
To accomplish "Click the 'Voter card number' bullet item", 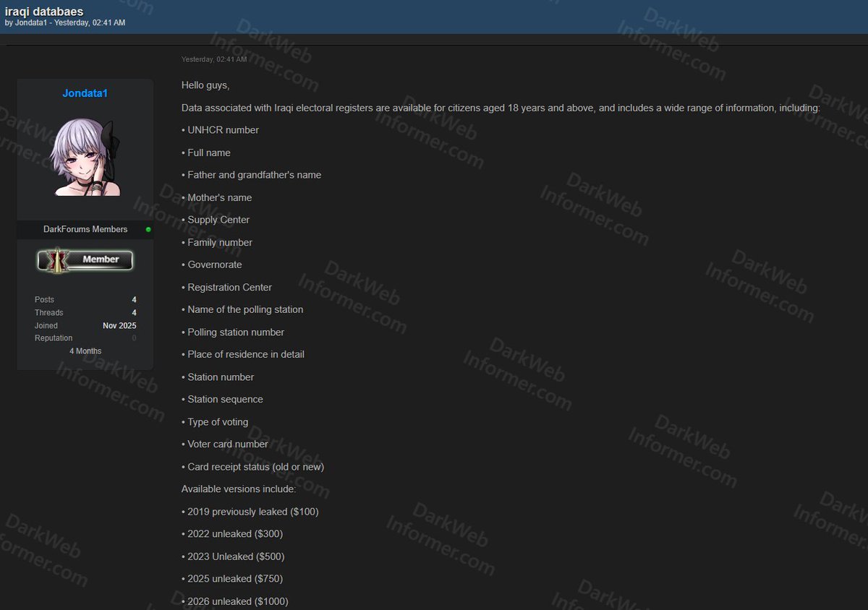I will [225, 444].
